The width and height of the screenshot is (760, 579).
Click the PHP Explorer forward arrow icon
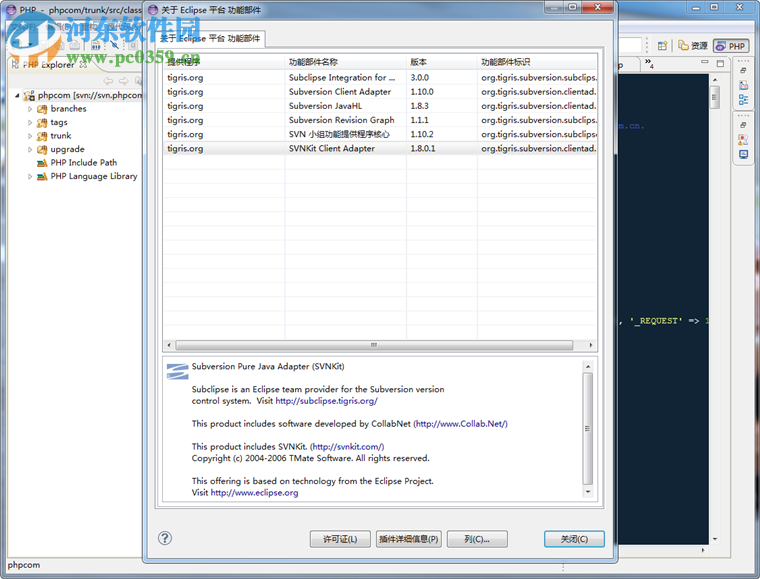coord(124,81)
